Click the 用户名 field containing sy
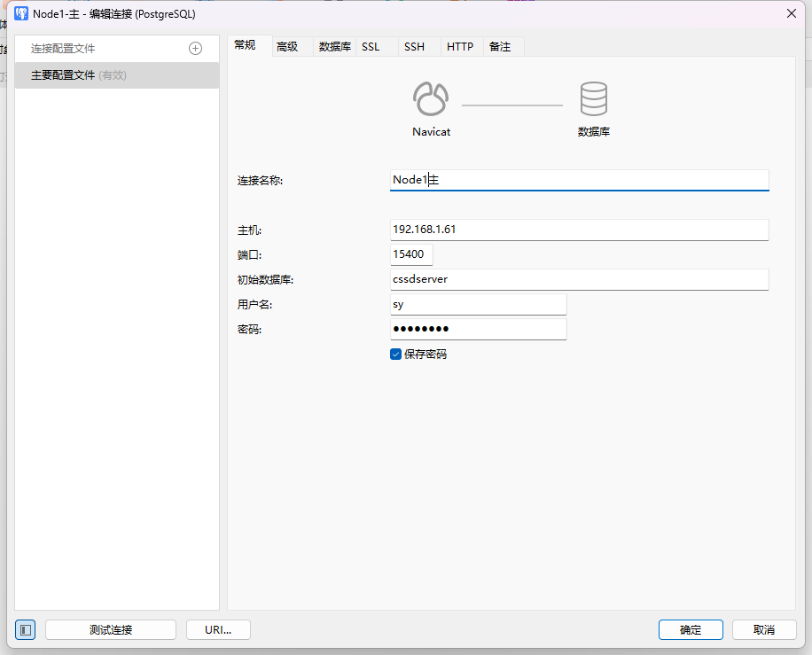This screenshot has height=655, width=812. (x=478, y=304)
